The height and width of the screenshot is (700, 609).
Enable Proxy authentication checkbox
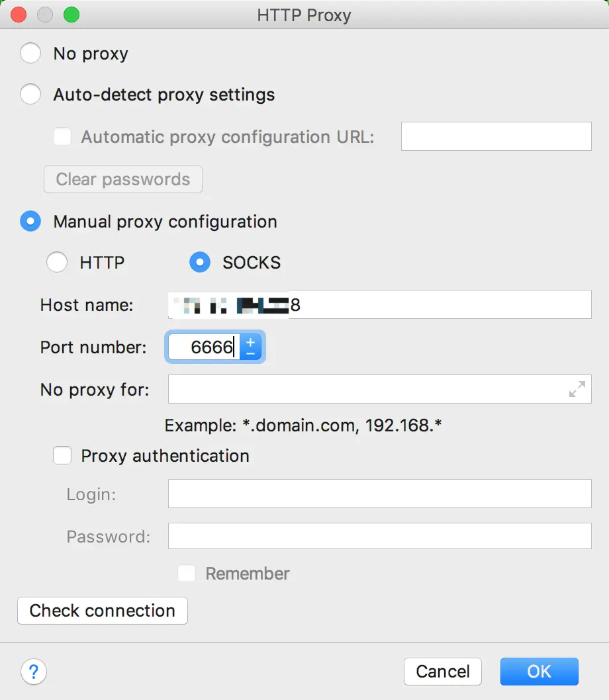pyautogui.click(x=62, y=456)
